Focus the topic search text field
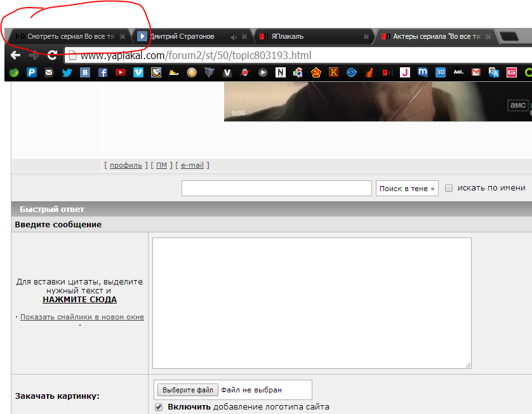Screen dimensions: 532x414 [277, 188]
